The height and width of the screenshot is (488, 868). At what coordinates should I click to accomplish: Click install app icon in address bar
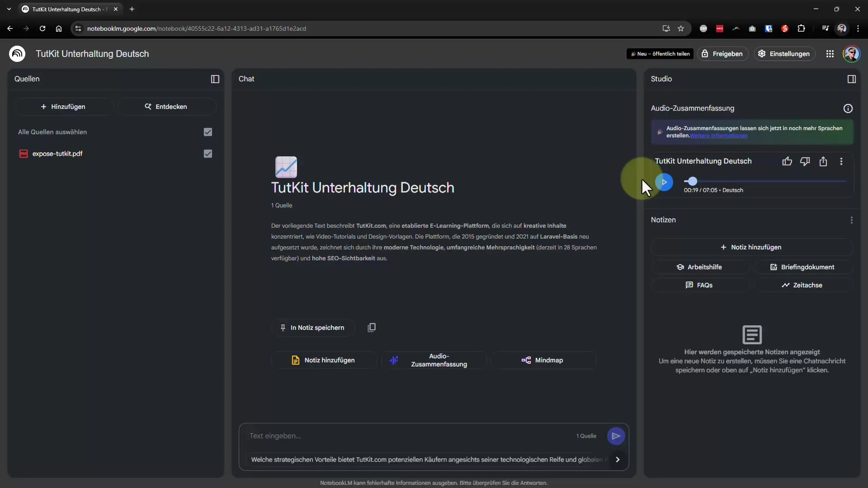click(x=666, y=28)
